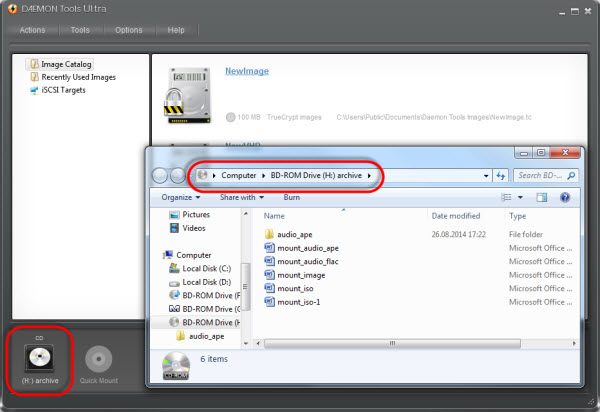Close the Explorer window

click(565, 153)
